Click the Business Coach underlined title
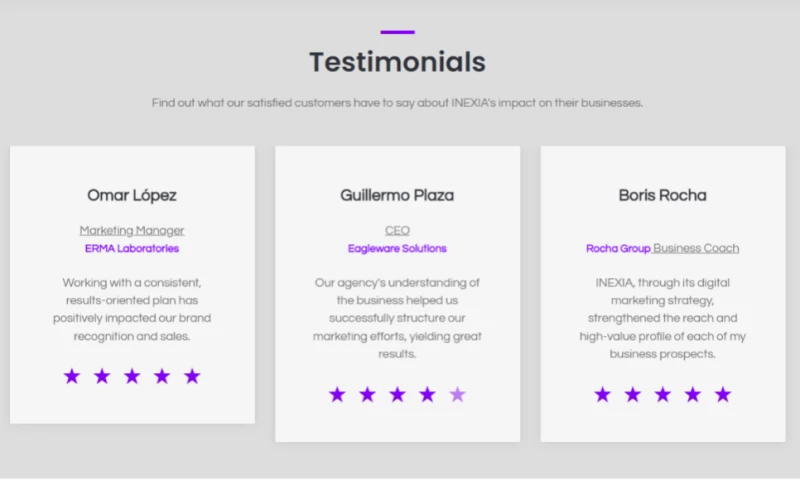 (x=696, y=248)
